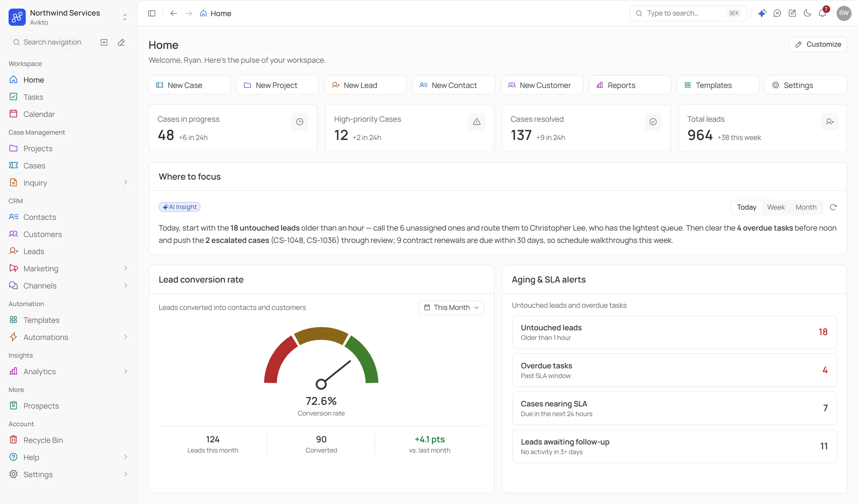
Task: Click the compose note icon in the header
Action: (792, 13)
